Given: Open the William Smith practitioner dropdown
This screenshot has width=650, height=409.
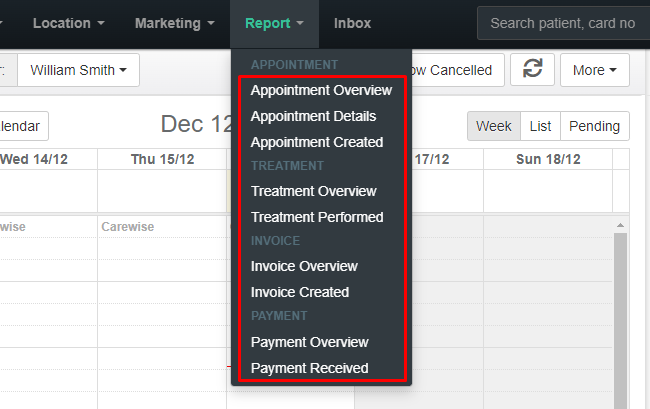Looking at the screenshot, I should point(78,70).
